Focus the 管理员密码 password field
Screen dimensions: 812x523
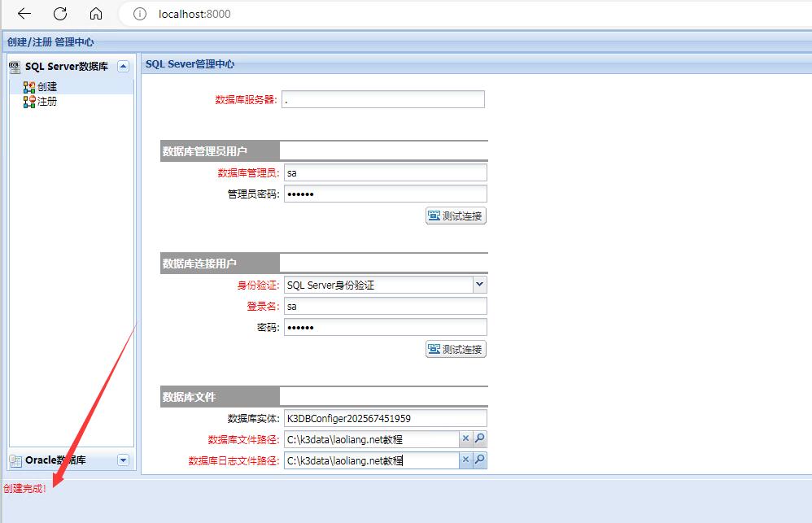tap(386, 194)
